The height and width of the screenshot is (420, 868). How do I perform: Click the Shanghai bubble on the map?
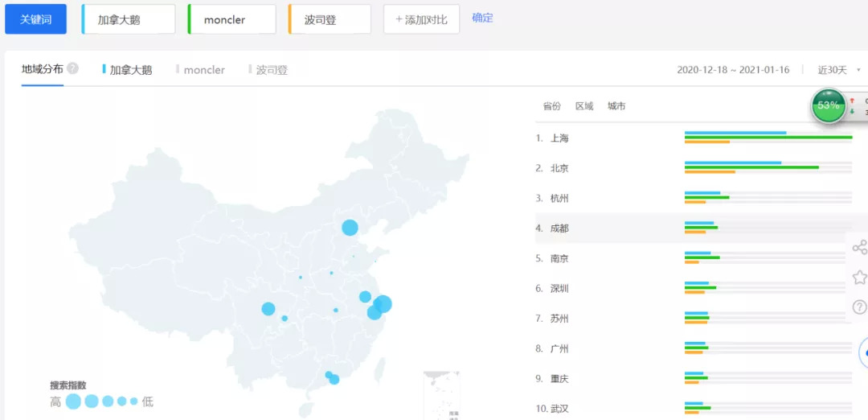(x=383, y=304)
